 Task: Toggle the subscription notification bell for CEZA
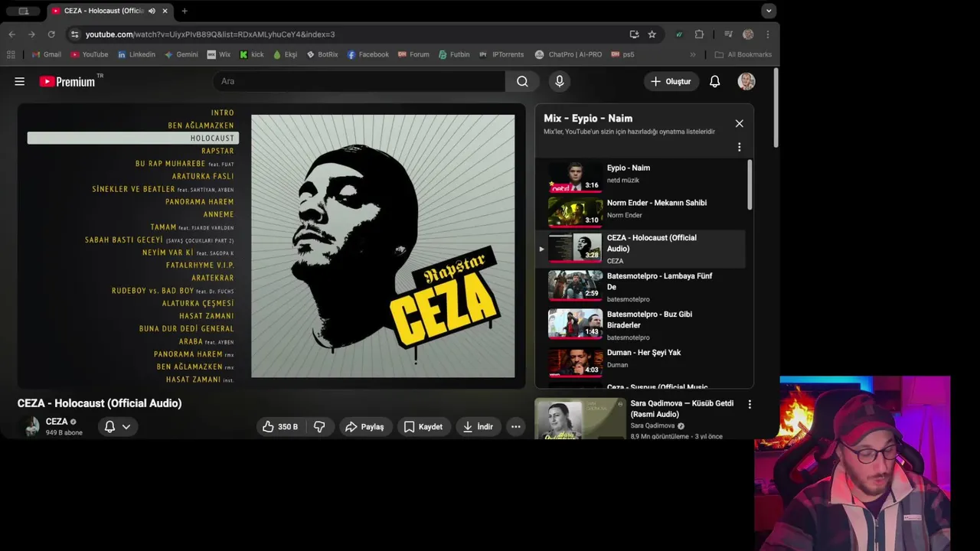coord(109,426)
